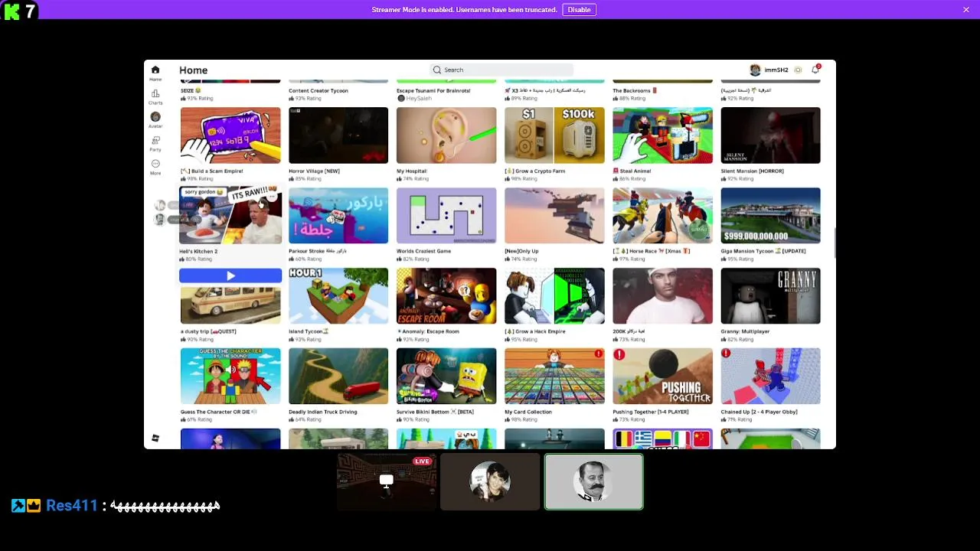
Task: Click the 'SEIZE' game title
Action: click(190, 90)
